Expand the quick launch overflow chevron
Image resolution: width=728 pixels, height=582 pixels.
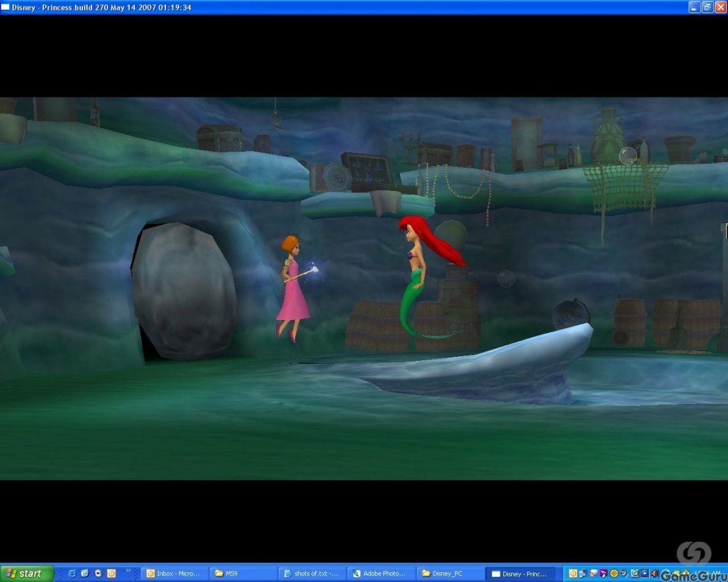pos(128,571)
